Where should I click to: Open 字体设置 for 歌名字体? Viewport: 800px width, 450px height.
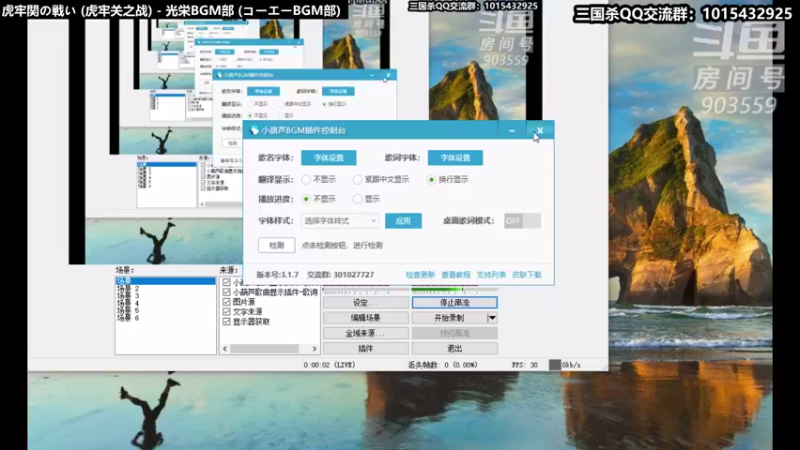[x=329, y=158]
